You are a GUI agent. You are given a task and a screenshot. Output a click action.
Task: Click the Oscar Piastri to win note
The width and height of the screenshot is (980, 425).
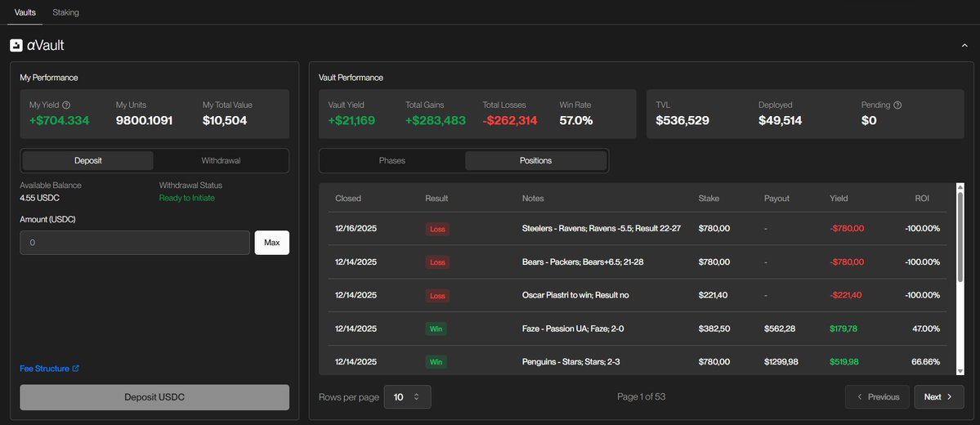tap(575, 295)
